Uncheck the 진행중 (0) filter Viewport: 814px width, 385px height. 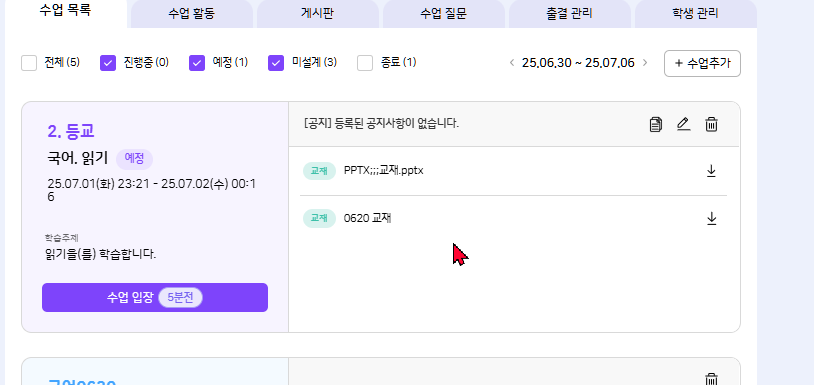pos(108,63)
